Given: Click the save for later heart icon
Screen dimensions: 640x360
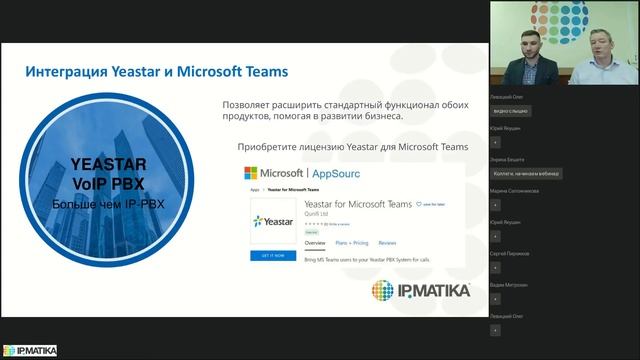Looking at the screenshot, I should pyautogui.click(x=419, y=204).
